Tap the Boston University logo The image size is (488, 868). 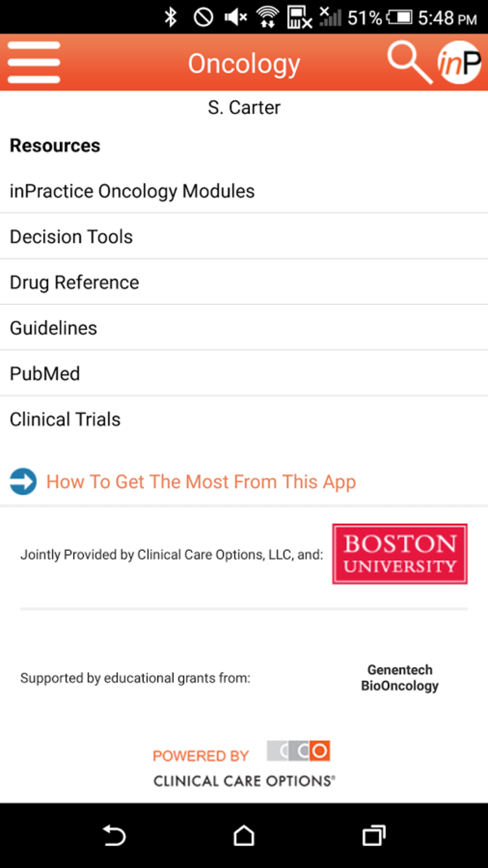(400, 554)
